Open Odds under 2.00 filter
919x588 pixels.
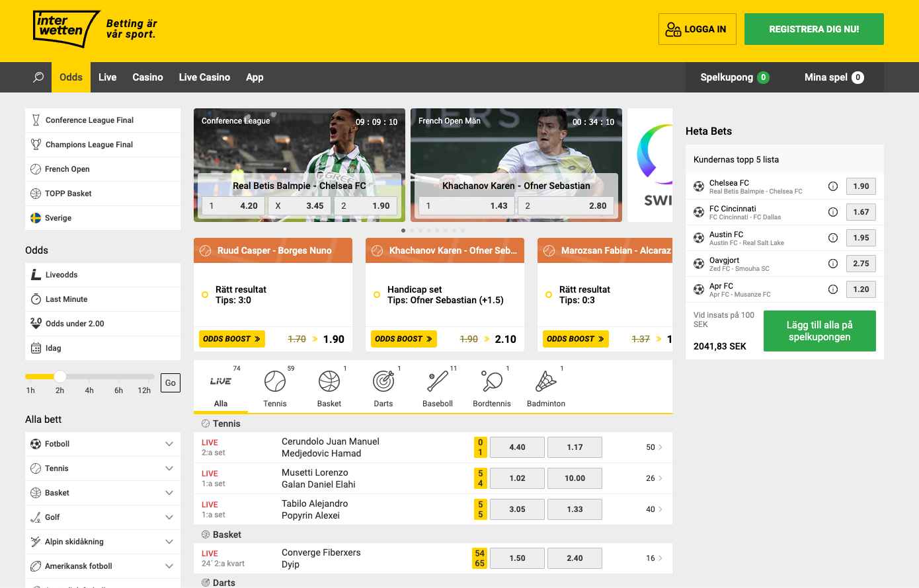102,324
